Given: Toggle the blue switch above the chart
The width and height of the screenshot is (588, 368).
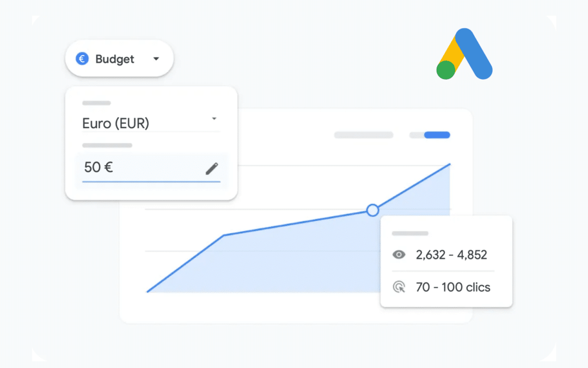Looking at the screenshot, I should pyautogui.click(x=430, y=135).
